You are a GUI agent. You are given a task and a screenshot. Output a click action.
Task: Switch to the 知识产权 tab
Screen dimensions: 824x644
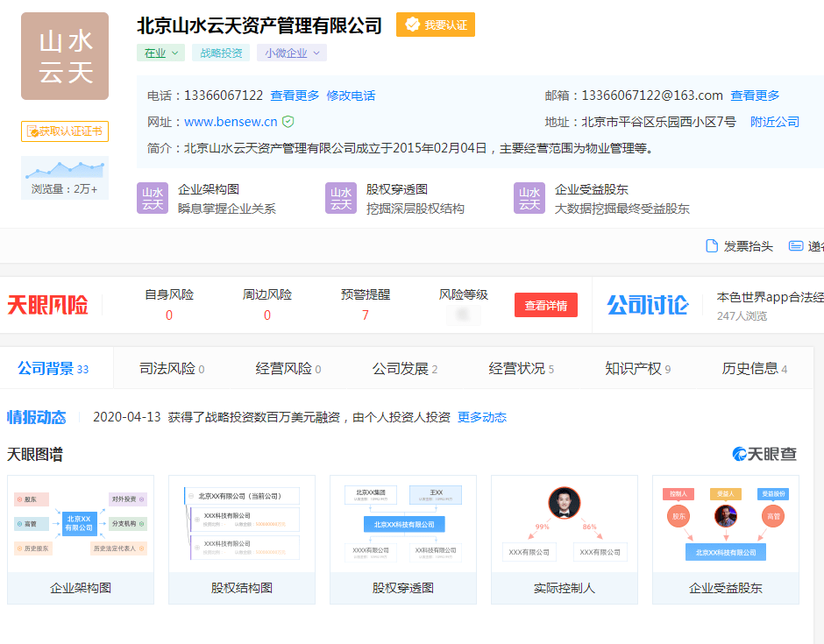[x=638, y=368]
